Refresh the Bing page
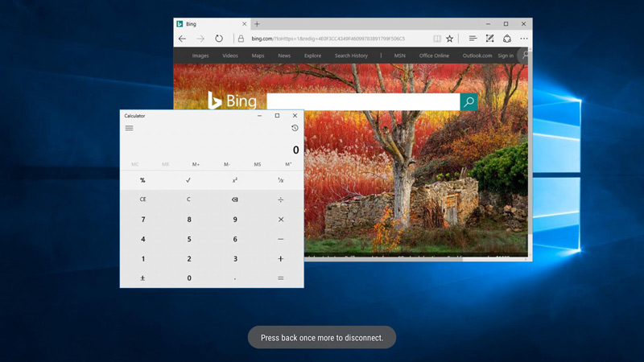Screen dimensions: 644x362 [219, 39]
